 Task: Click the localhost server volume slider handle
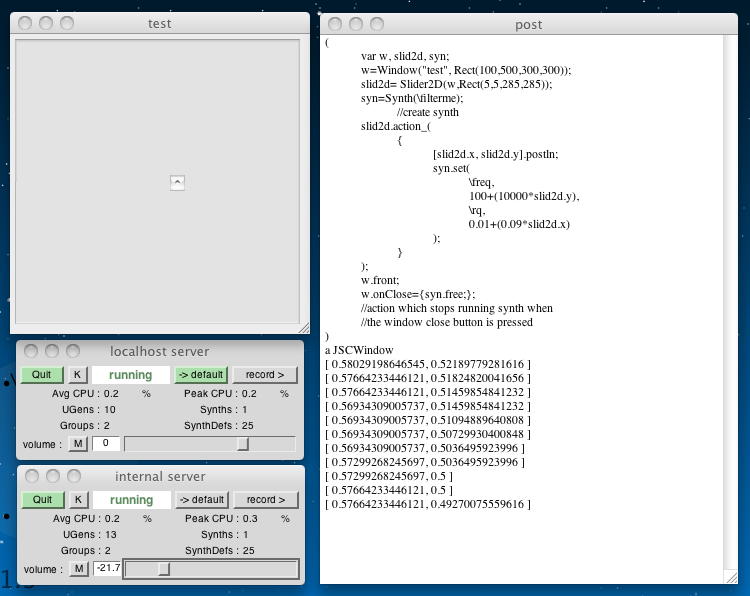point(242,443)
